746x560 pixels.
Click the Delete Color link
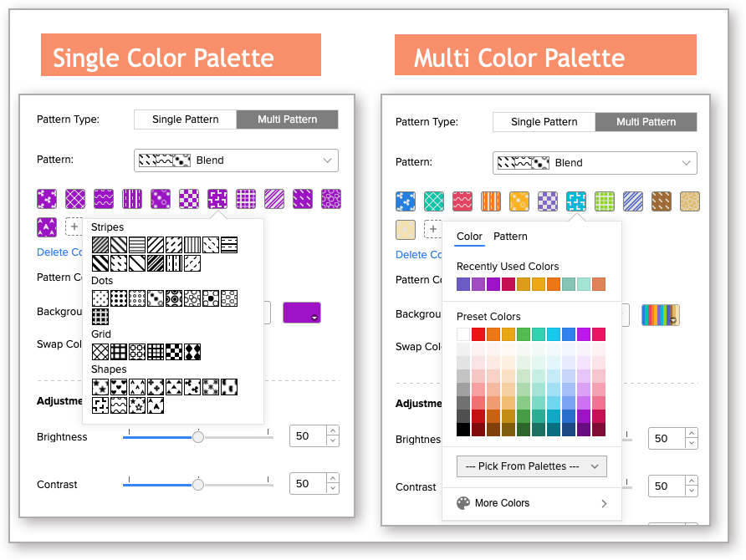point(59,252)
